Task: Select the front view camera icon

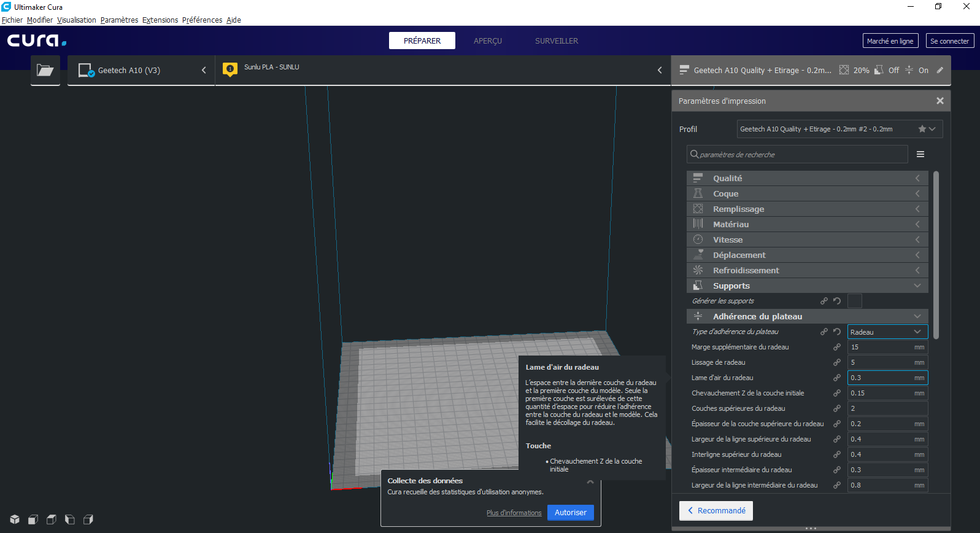Action: coord(33,519)
